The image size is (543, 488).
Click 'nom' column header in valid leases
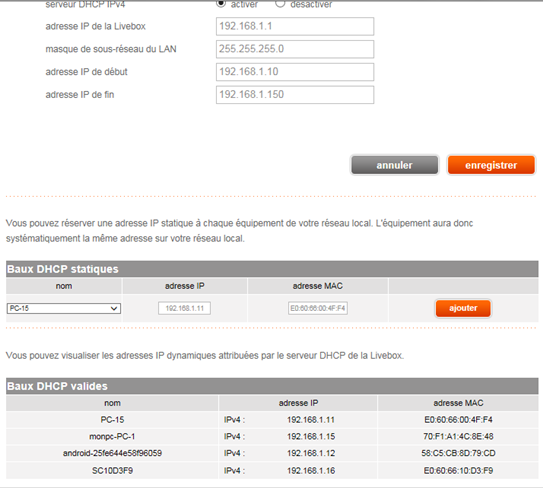[113, 403]
